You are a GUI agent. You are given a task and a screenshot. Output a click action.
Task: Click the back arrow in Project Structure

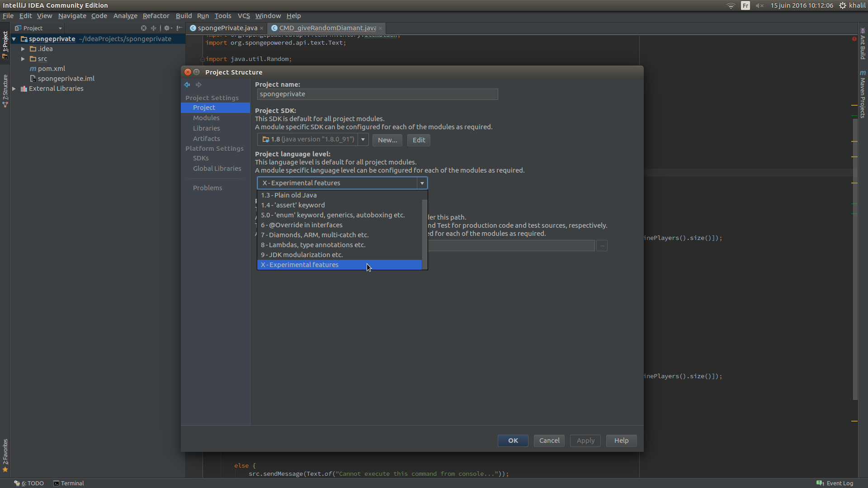[x=187, y=85]
